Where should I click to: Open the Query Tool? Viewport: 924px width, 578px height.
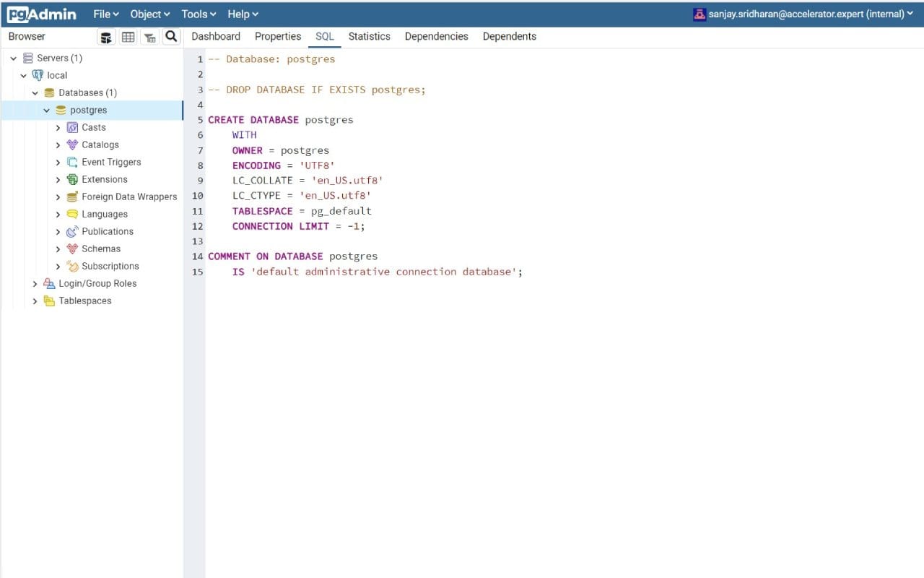[106, 36]
